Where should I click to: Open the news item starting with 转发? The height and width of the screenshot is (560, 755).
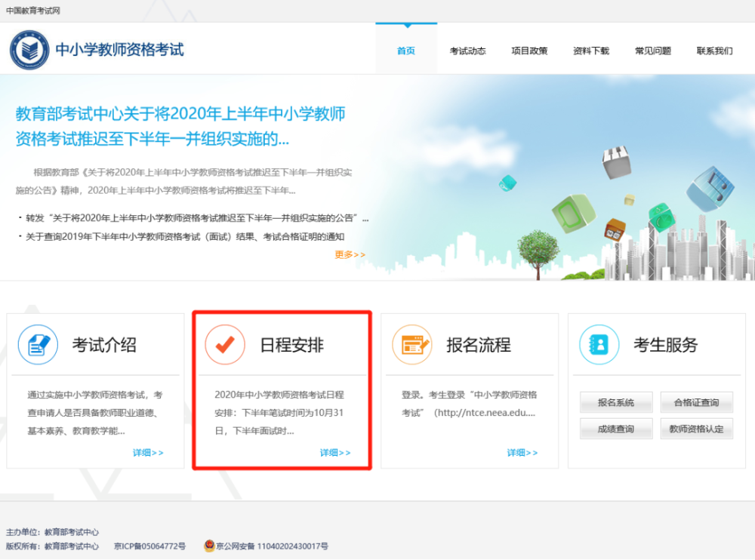pos(197,218)
